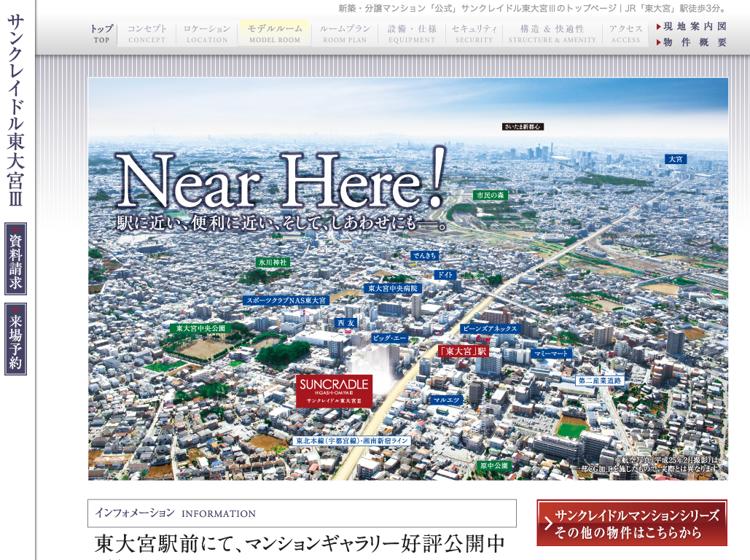The image size is (750, 560).
Task: Click the さいたま新都心 label on the skyline
Action: coord(523,127)
